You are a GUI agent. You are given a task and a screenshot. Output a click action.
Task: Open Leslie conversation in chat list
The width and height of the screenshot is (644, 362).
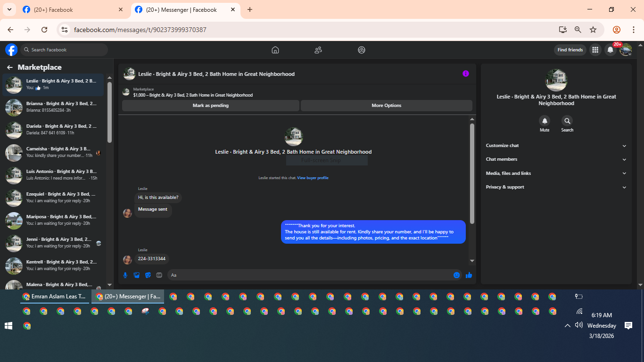pyautogui.click(x=53, y=85)
